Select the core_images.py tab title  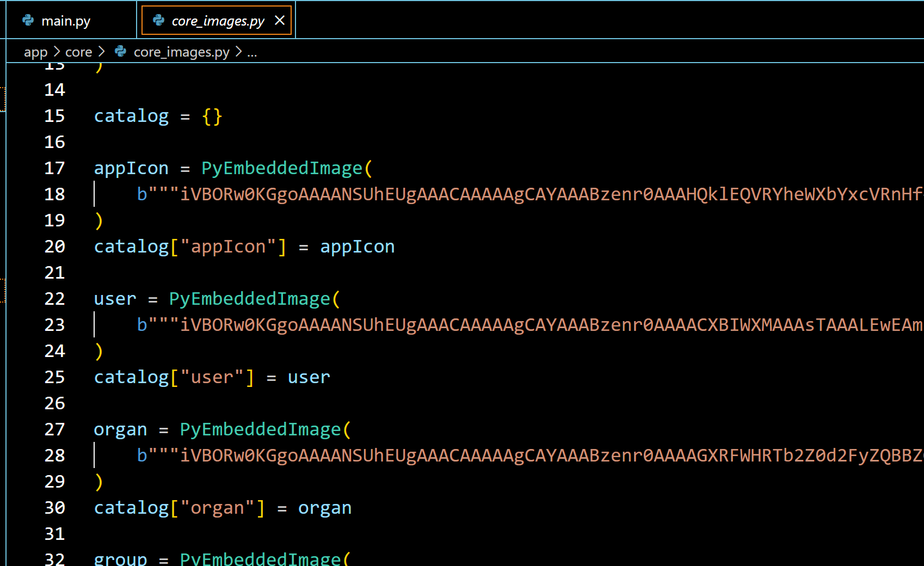218,21
